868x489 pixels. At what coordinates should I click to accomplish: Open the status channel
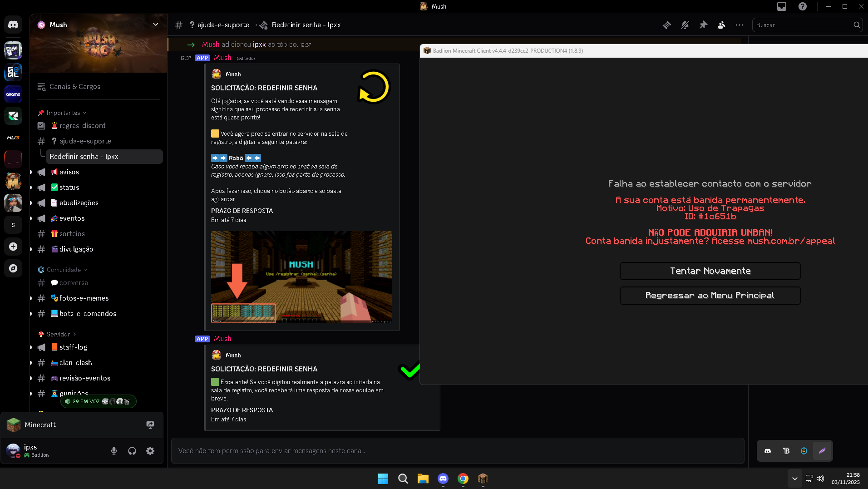98,188
